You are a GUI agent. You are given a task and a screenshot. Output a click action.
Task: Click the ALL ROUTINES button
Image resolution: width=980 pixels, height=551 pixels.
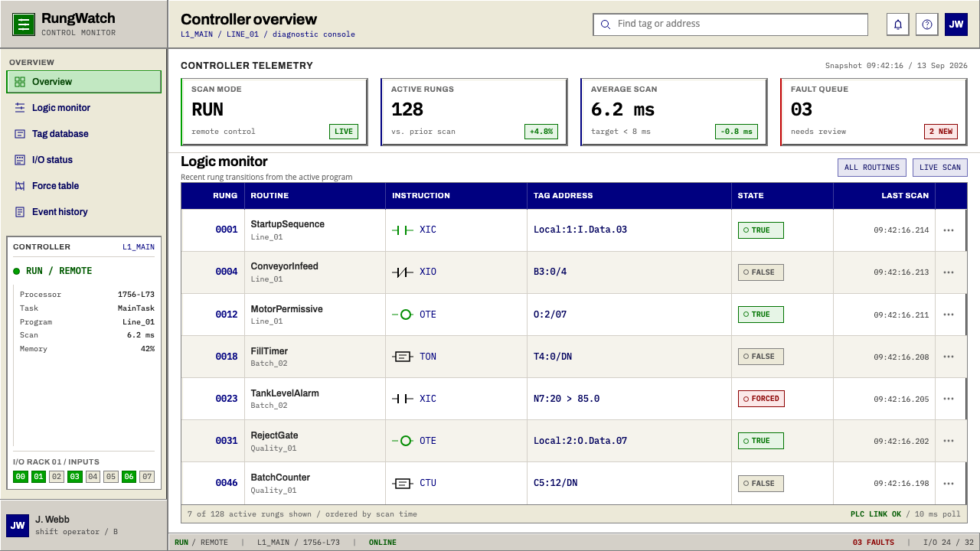(872, 168)
